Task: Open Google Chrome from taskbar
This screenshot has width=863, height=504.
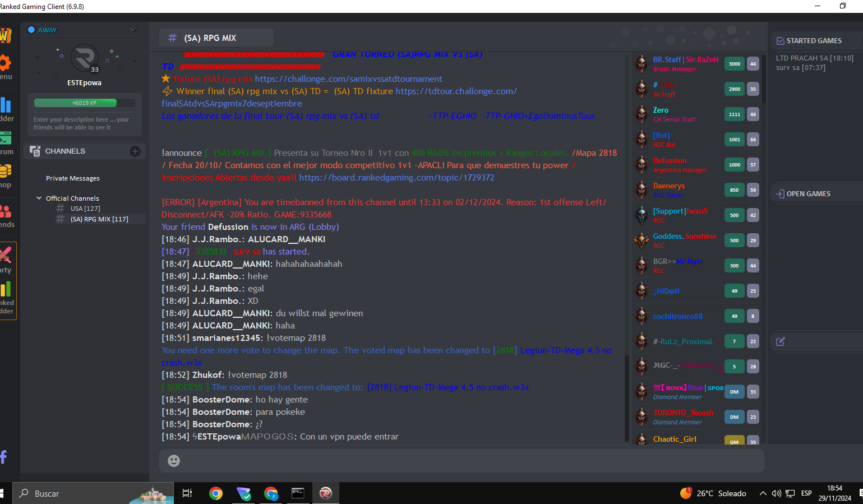Action: click(216, 493)
